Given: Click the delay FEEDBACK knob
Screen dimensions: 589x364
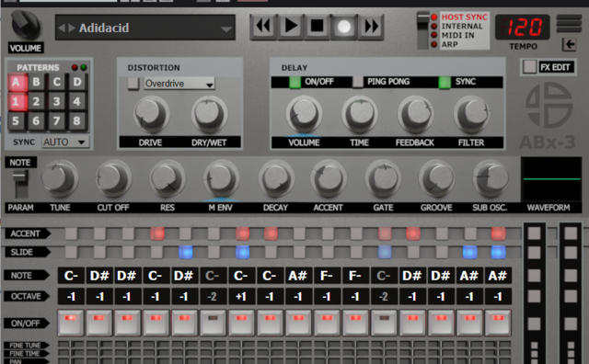Looking at the screenshot, I should click(x=415, y=113).
